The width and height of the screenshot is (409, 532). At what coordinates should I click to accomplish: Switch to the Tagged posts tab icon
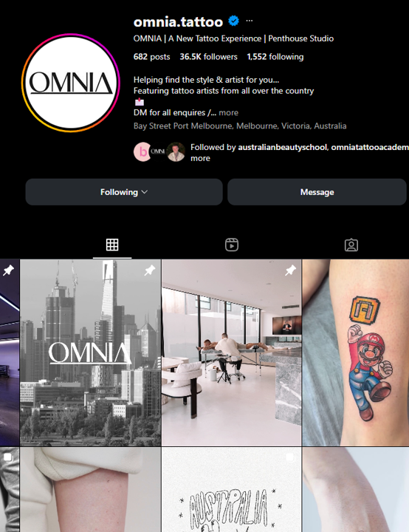click(x=351, y=245)
